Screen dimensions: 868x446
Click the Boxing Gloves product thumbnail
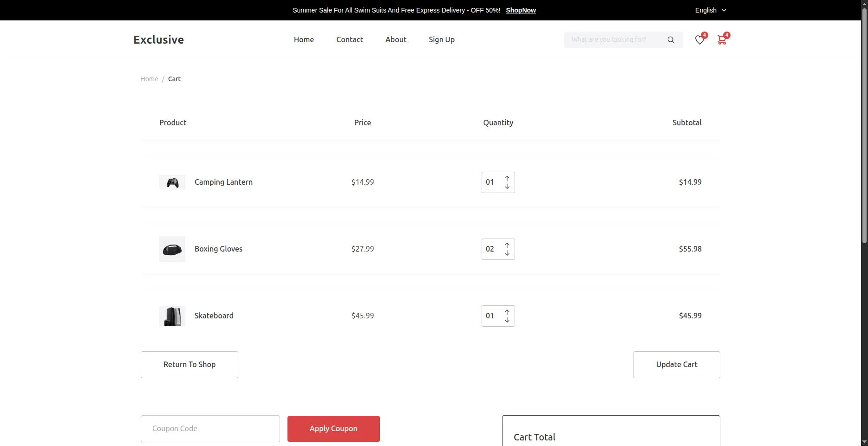click(172, 249)
